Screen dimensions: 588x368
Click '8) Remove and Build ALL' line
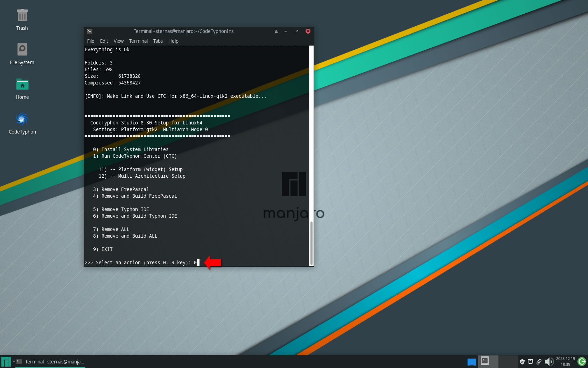125,236
